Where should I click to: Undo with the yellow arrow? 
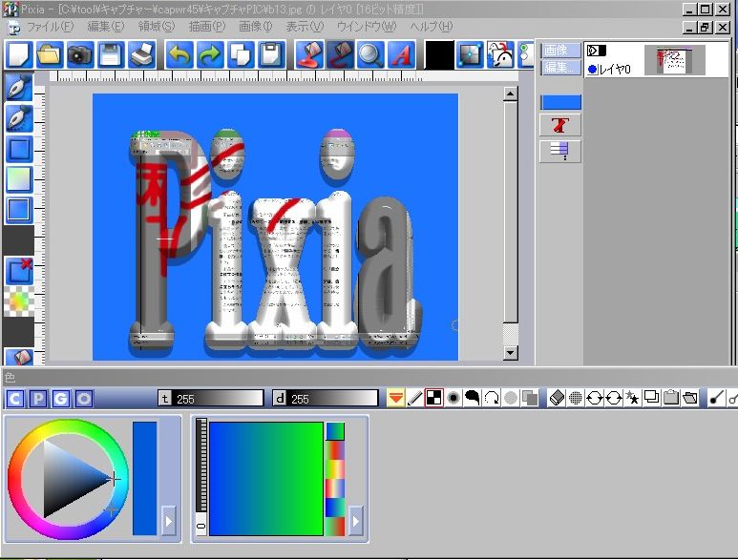[179, 55]
